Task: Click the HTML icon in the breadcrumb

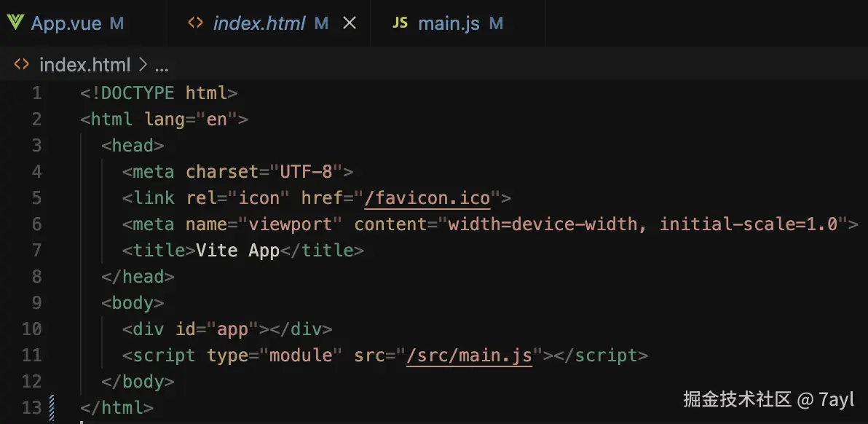Action: 22,65
